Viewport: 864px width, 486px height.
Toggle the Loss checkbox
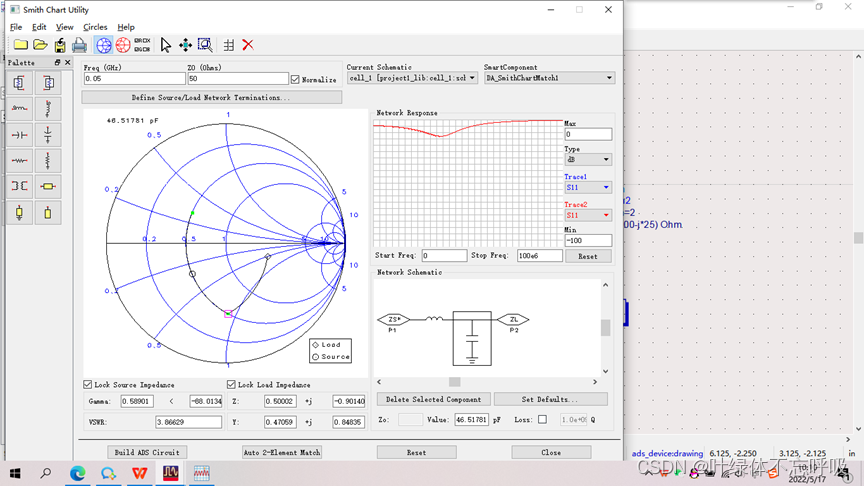coord(542,420)
